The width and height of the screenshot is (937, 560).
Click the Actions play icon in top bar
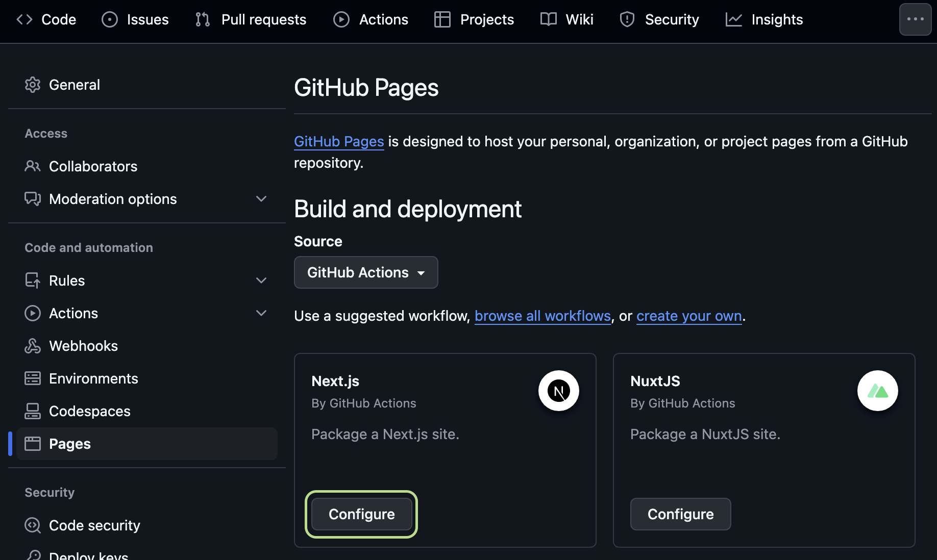[x=341, y=19]
